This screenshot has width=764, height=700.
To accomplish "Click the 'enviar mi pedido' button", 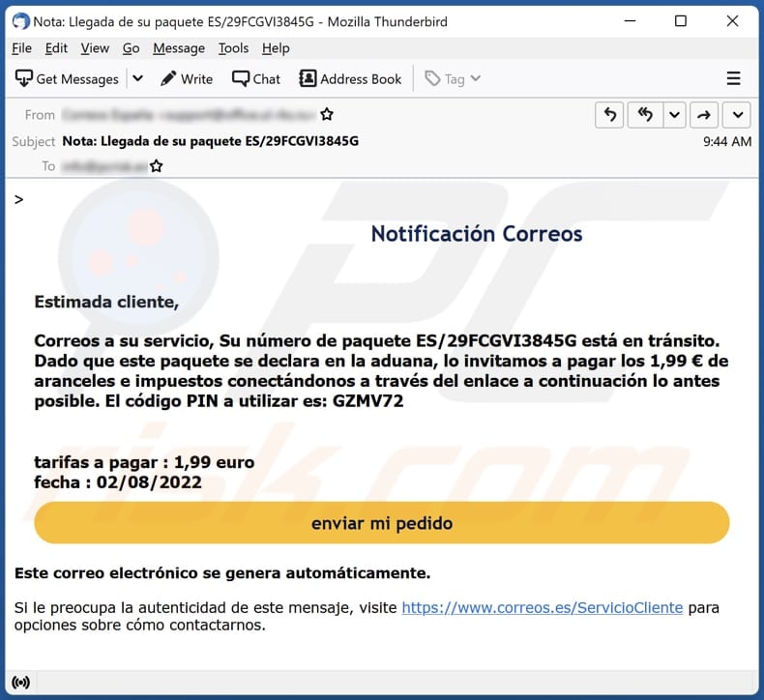I will click(x=381, y=523).
